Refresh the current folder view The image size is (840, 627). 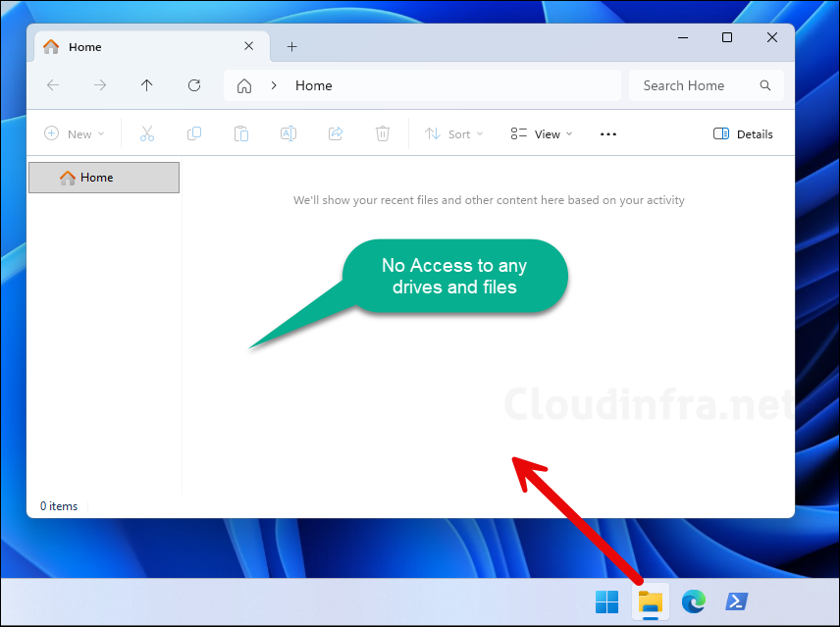[x=194, y=85]
